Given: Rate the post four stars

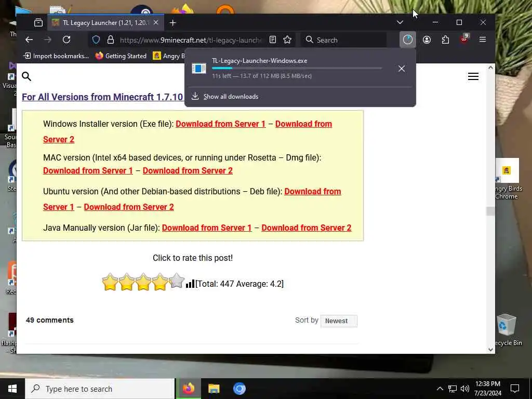Looking at the screenshot, I should [x=160, y=282].
